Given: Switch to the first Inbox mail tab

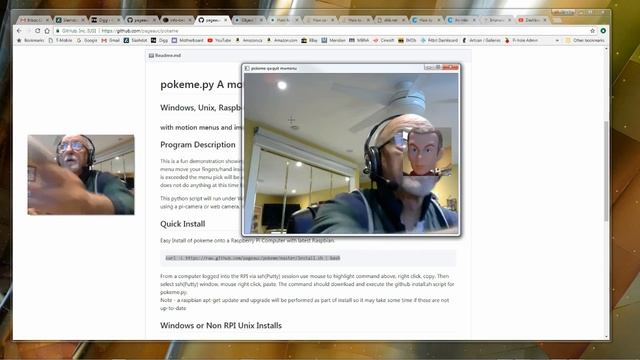Looking at the screenshot, I should [x=34, y=20].
